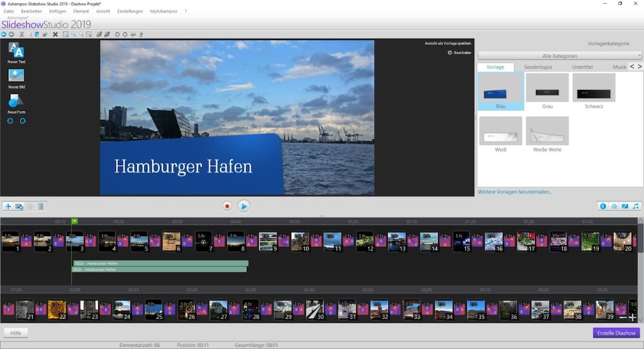The image size is (644, 349).
Task: Select the Neuer Text tool
Action: [17, 53]
